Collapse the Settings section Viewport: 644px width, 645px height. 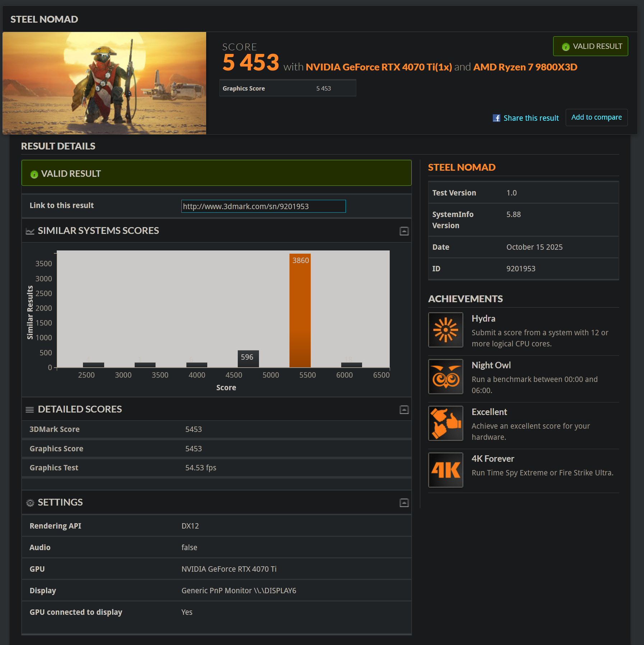404,503
